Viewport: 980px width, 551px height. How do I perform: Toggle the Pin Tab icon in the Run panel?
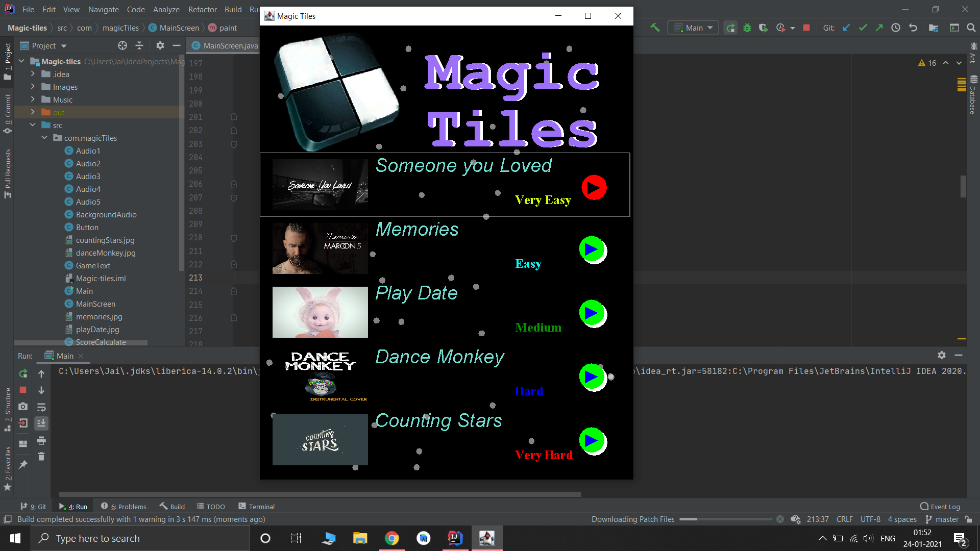23,465
